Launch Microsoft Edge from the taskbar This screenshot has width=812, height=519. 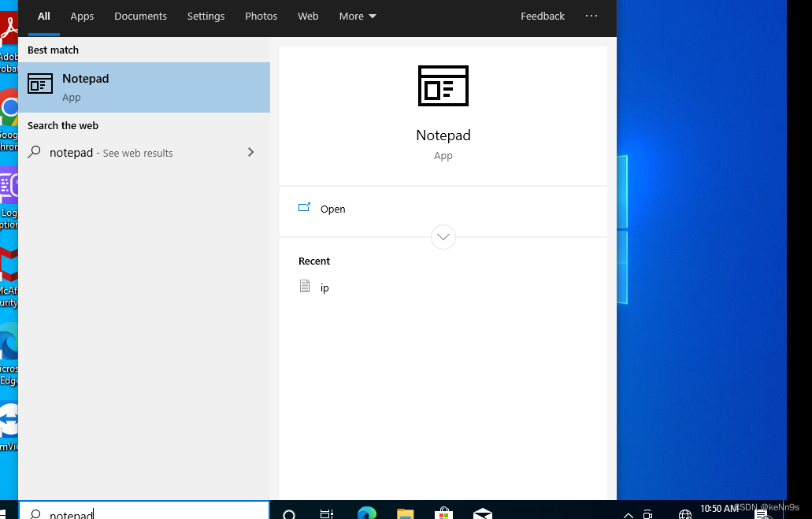pos(367,513)
